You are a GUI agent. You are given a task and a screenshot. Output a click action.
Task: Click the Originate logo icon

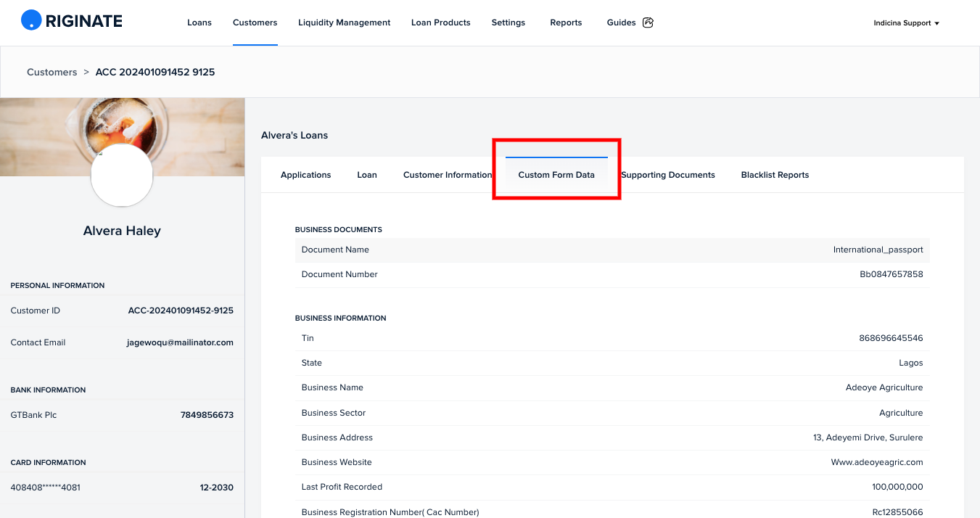coord(32,20)
